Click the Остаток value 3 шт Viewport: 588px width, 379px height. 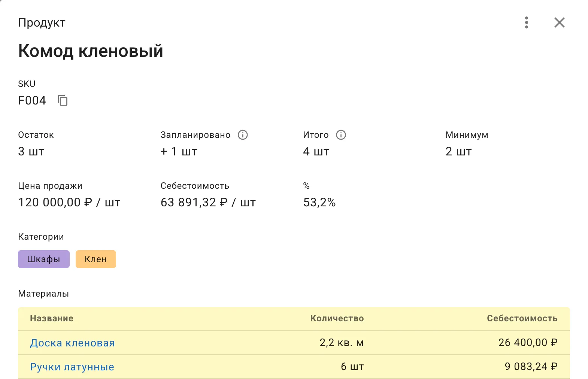pyautogui.click(x=31, y=151)
